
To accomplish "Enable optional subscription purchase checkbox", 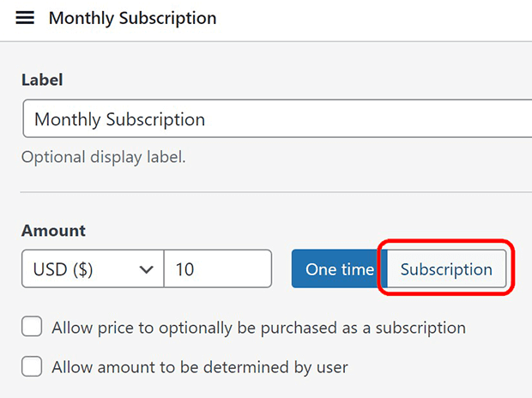I will coord(32,327).
